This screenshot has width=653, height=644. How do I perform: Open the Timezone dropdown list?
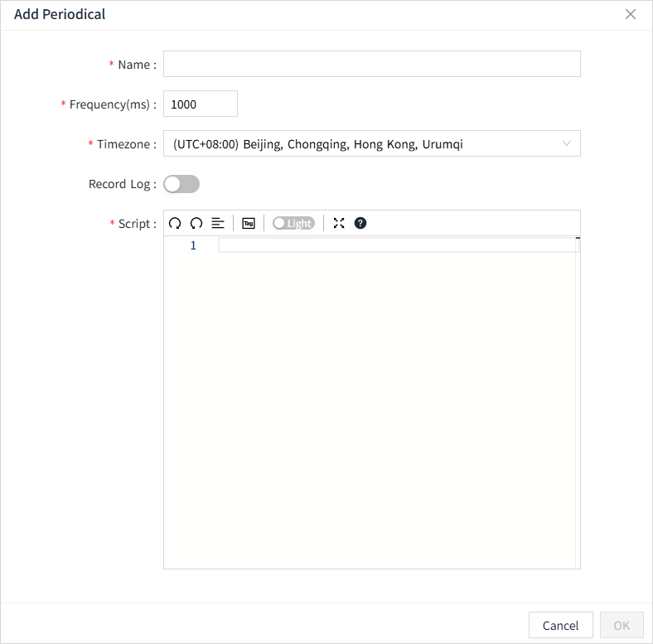pos(365,144)
